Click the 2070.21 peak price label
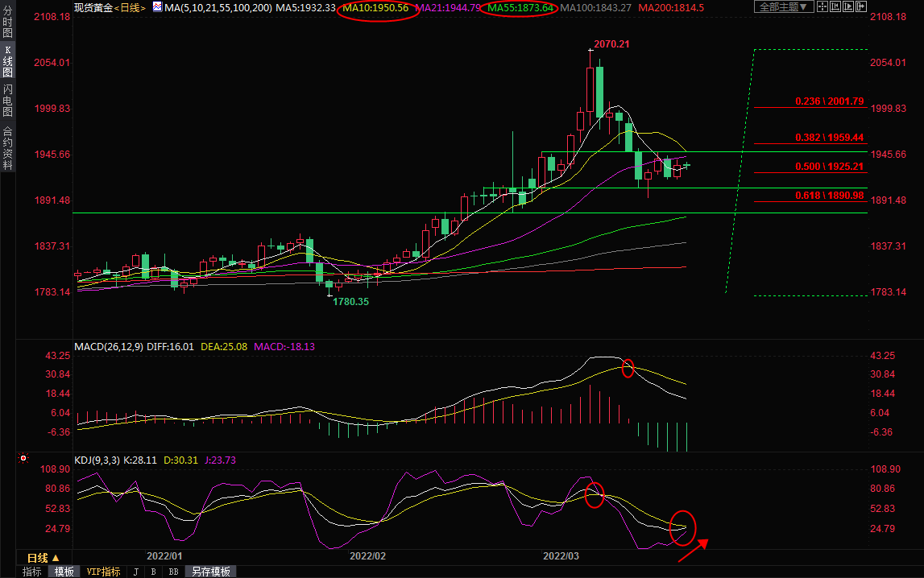The image size is (924, 578). tap(611, 44)
